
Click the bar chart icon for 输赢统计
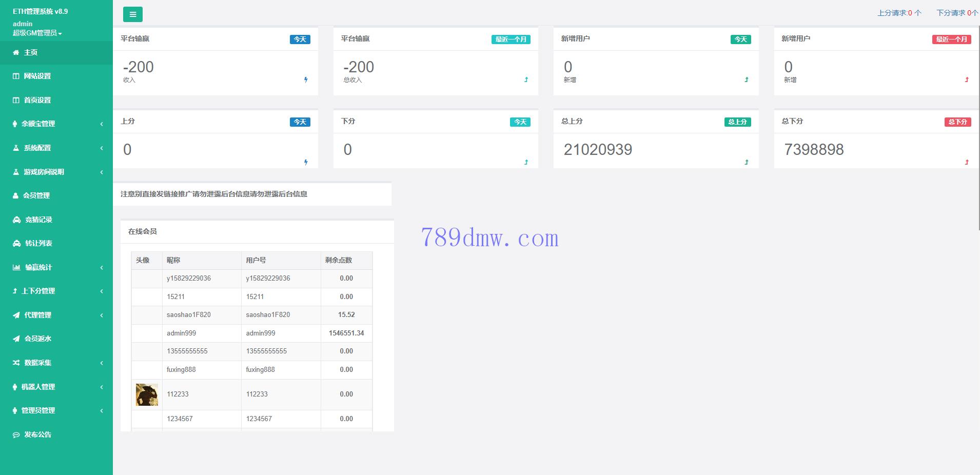(16, 267)
